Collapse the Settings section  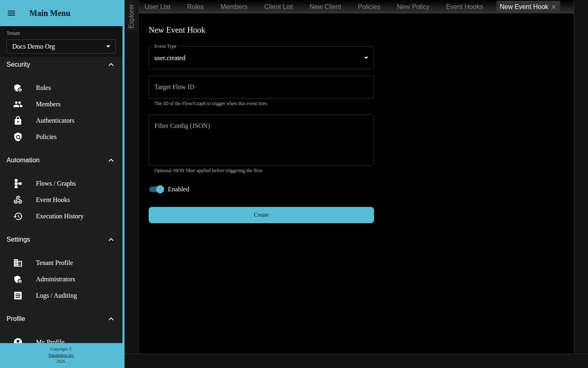[111, 240]
